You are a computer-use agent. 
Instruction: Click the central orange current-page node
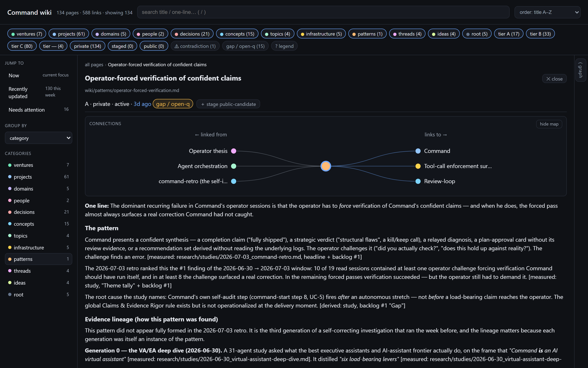(x=326, y=166)
